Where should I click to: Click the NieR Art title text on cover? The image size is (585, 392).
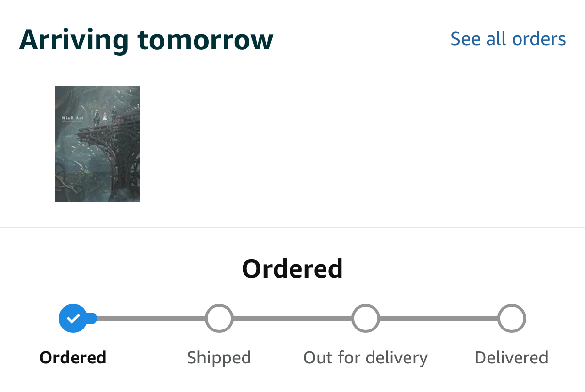tap(71, 118)
